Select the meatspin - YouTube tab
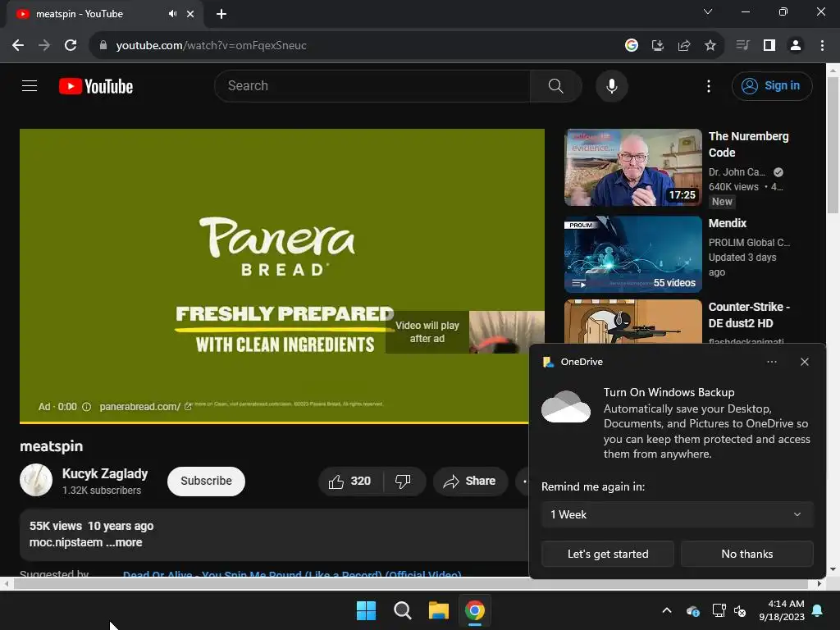This screenshot has height=630, width=840. (104, 14)
